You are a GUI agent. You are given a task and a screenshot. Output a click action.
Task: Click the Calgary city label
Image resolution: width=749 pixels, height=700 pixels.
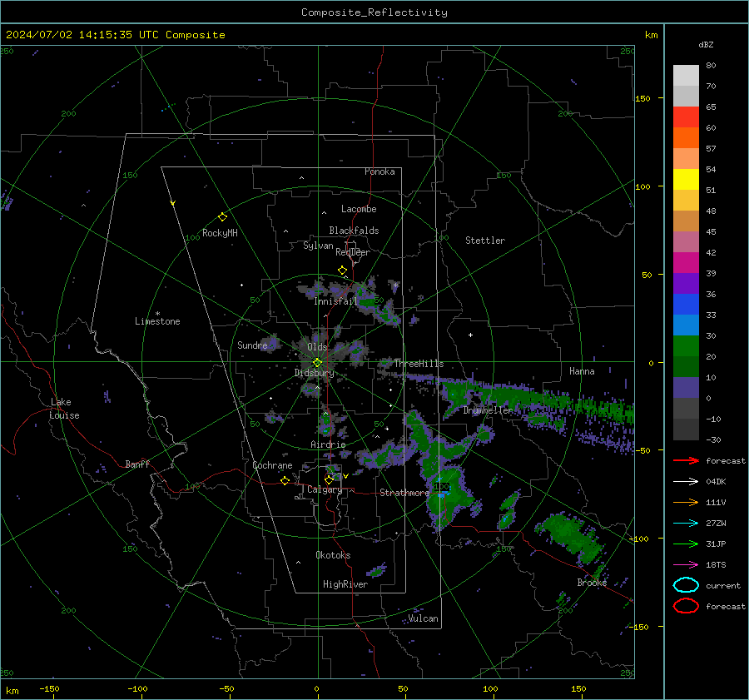325,489
